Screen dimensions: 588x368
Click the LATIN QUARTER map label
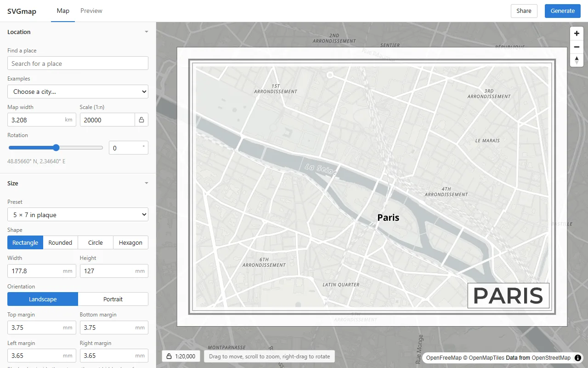pyautogui.click(x=341, y=285)
